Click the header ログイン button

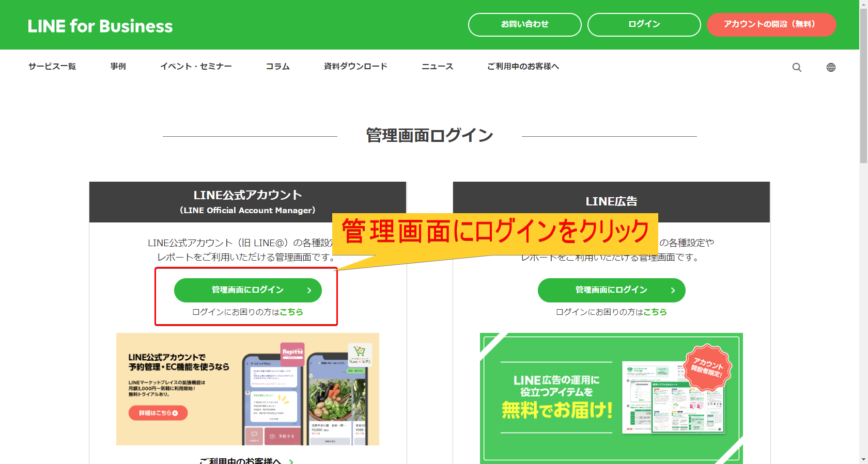pyautogui.click(x=644, y=24)
